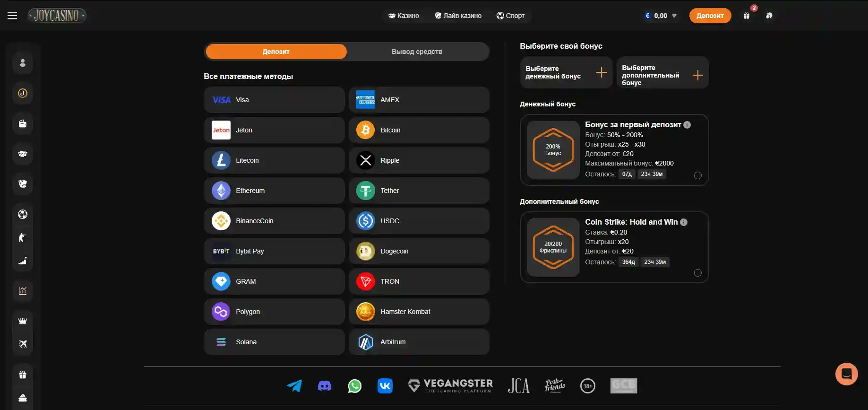Open the gifts icon with notification badge
This screenshot has width=868, height=410.
tap(747, 16)
